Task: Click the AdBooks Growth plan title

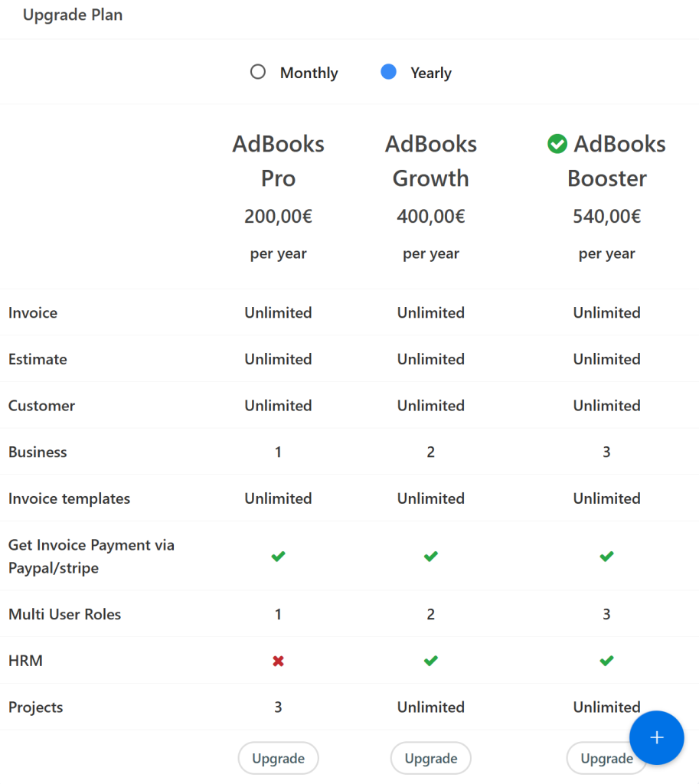Action: (430, 161)
